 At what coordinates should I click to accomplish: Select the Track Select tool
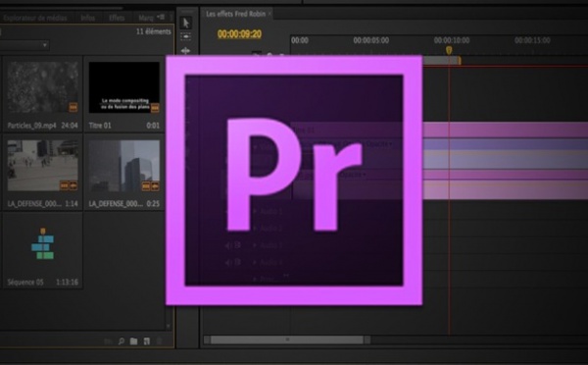(185, 36)
